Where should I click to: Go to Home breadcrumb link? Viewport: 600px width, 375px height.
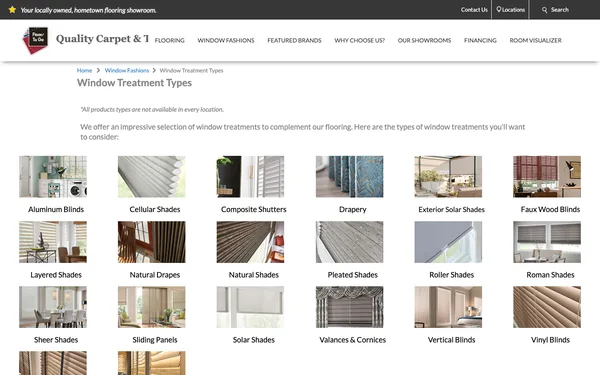pyautogui.click(x=84, y=70)
